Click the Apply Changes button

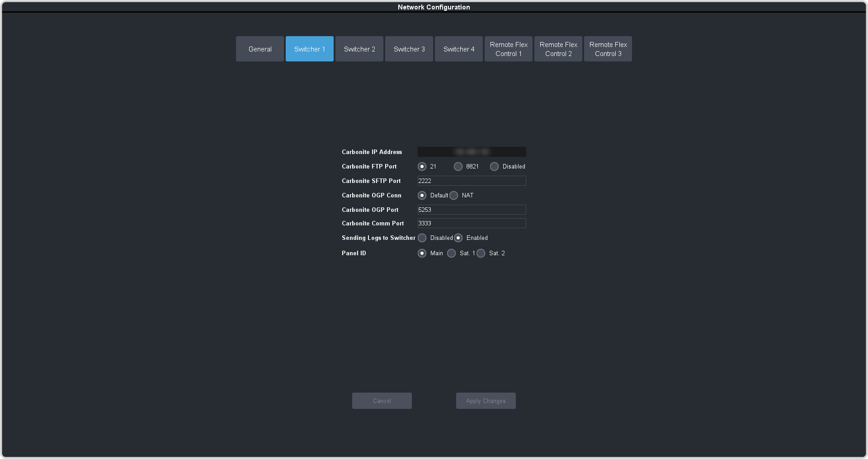pyautogui.click(x=486, y=401)
